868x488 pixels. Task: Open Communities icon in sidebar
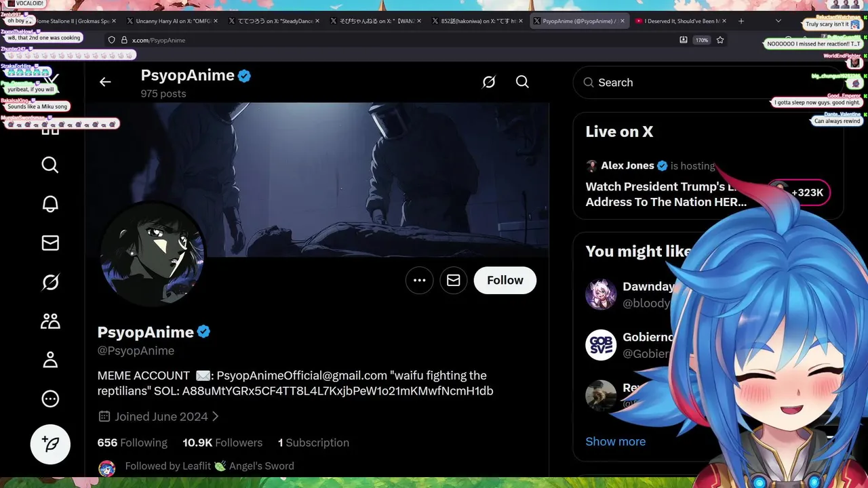click(x=50, y=321)
